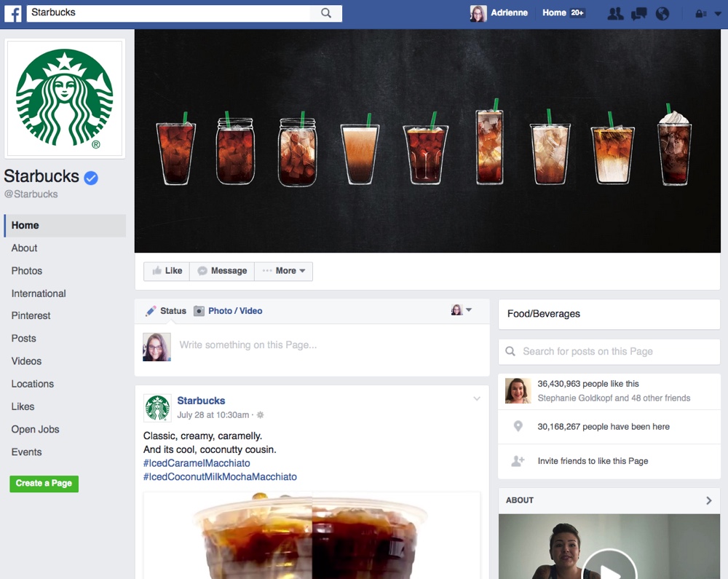Go to Home in the top bar
This screenshot has width=728, height=579.
pos(554,13)
